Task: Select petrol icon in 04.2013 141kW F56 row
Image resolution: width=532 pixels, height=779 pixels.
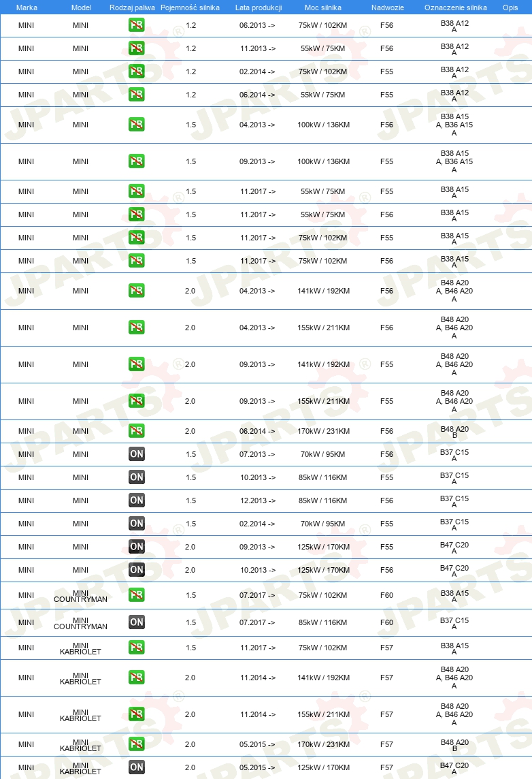Action: click(x=137, y=290)
